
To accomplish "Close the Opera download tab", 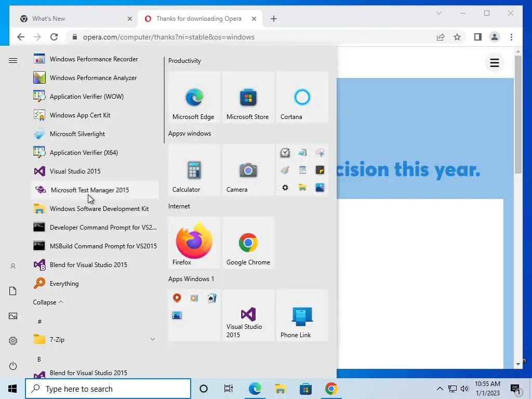I will (x=254, y=19).
